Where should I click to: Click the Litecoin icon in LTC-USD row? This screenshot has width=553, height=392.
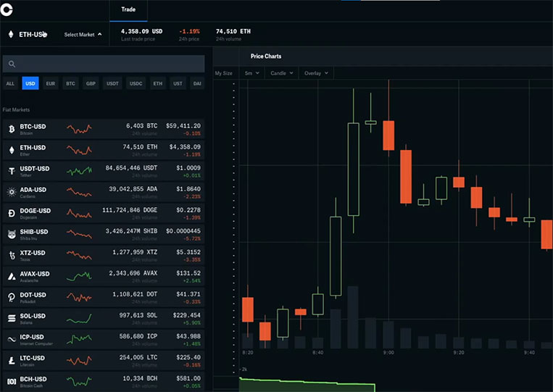point(12,361)
